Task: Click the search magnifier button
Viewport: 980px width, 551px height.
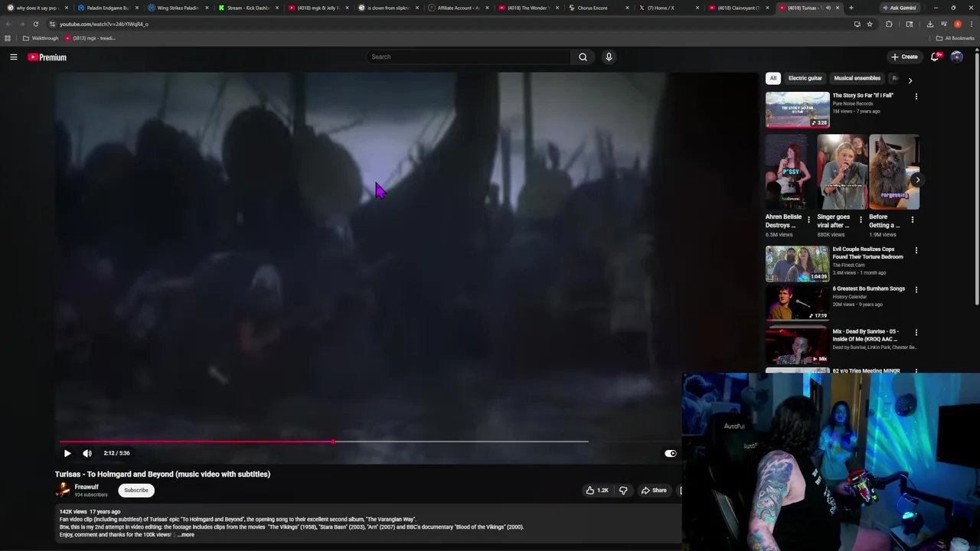Action: tap(583, 57)
